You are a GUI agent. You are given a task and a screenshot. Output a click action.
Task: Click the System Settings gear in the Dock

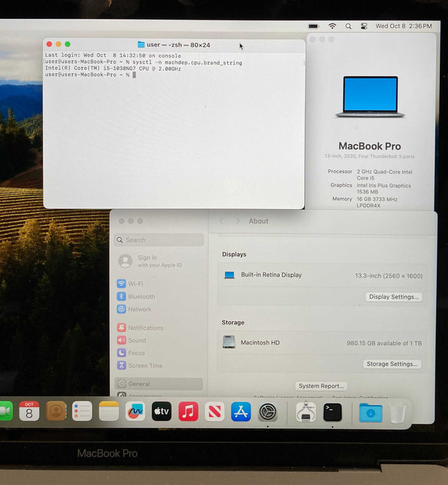[x=267, y=412]
